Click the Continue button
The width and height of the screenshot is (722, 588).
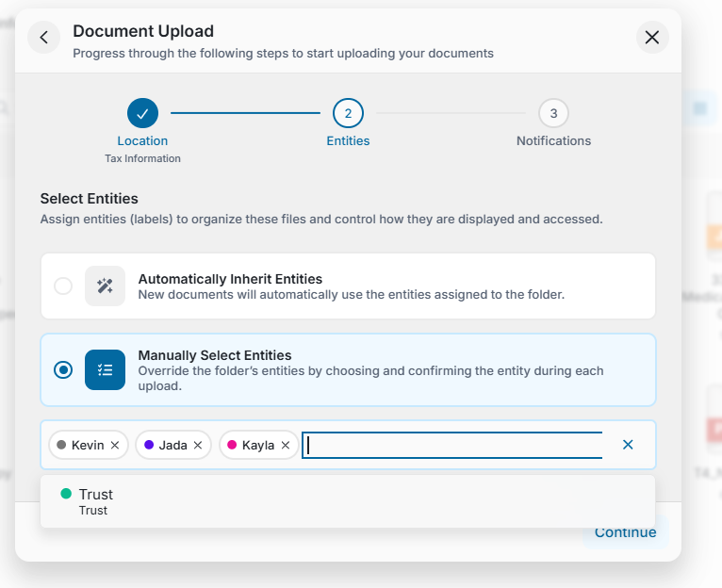(625, 532)
